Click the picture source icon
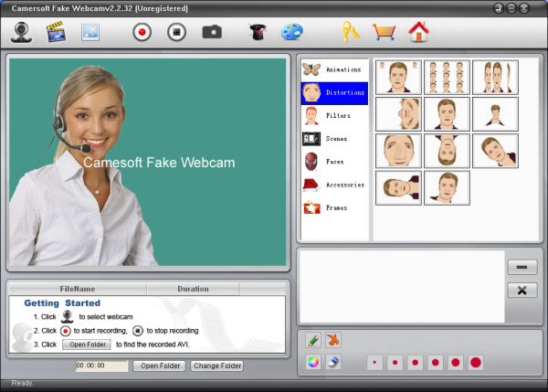The image size is (548, 392). tap(90, 32)
